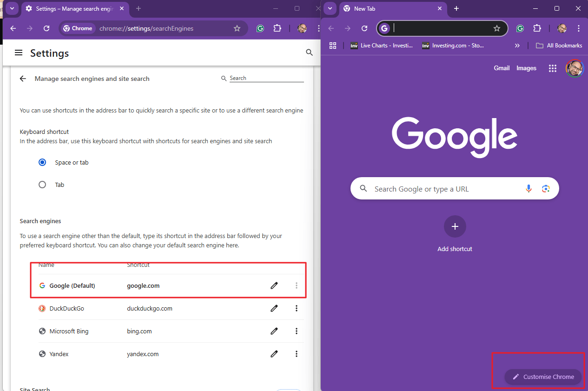Viewport: 588px width, 391px height.
Task: Close the New Tab tab
Action: 440,8
